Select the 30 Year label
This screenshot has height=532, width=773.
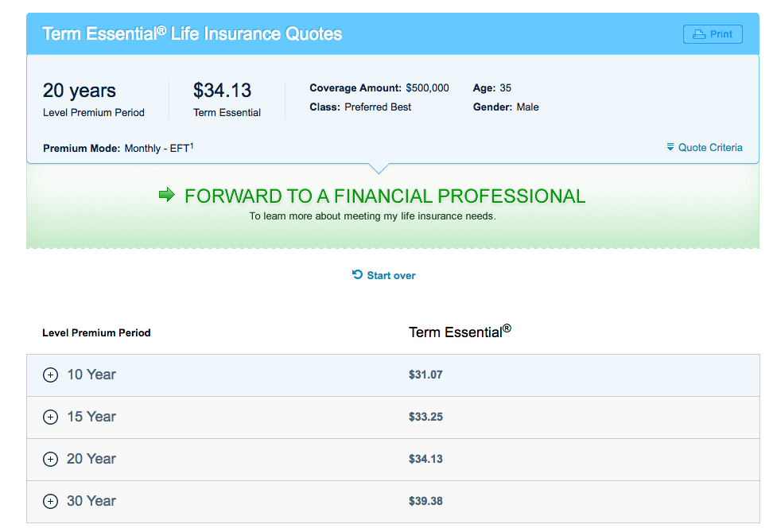coord(91,501)
